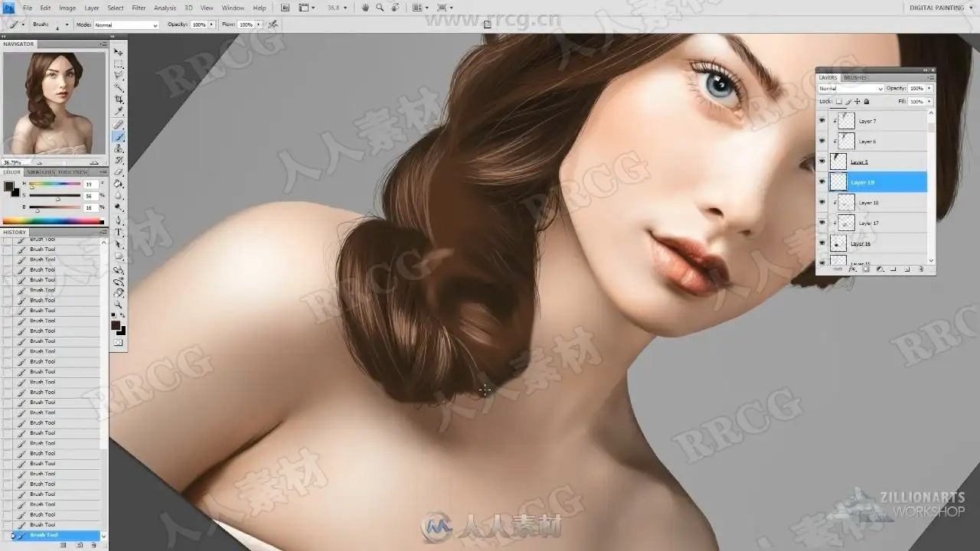The image size is (980, 551).
Task: Select the Eyedropper tool
Action: (119, 111)
